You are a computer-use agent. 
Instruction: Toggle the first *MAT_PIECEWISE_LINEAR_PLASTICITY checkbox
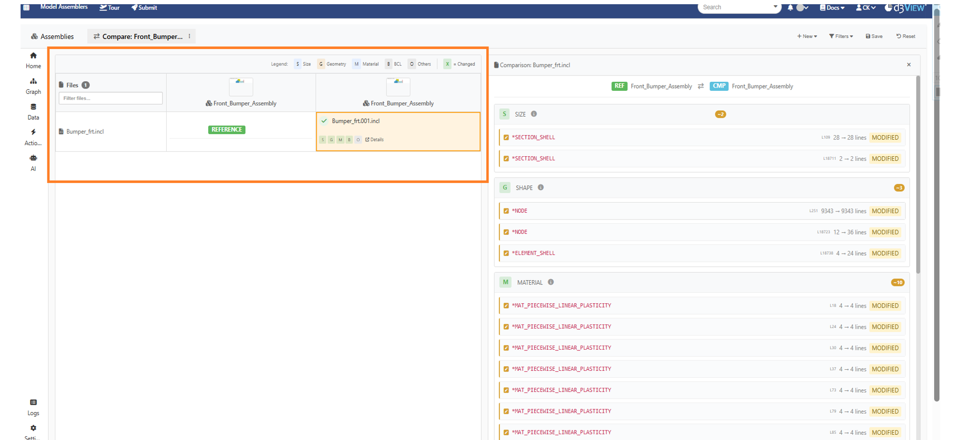tap(506, 306)
